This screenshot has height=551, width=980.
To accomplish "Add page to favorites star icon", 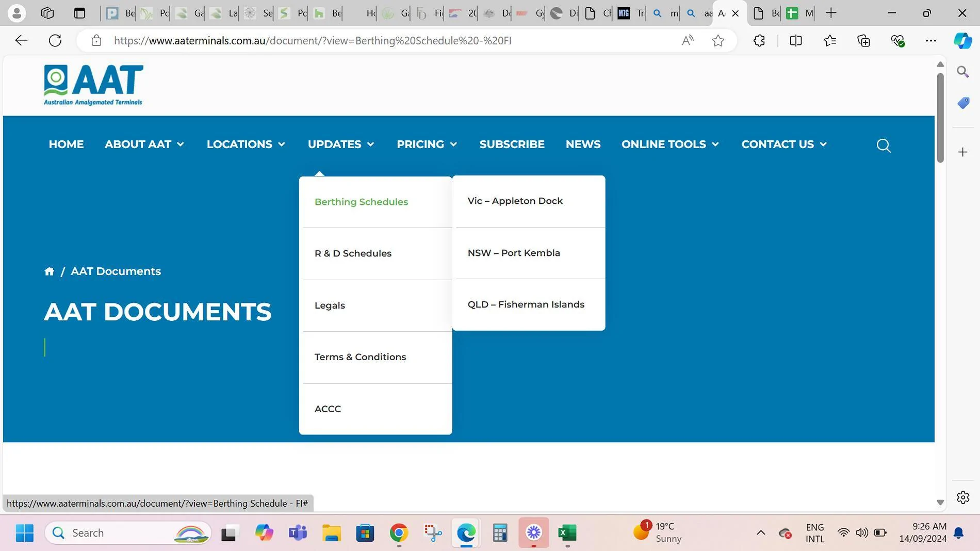I will 718,41.
